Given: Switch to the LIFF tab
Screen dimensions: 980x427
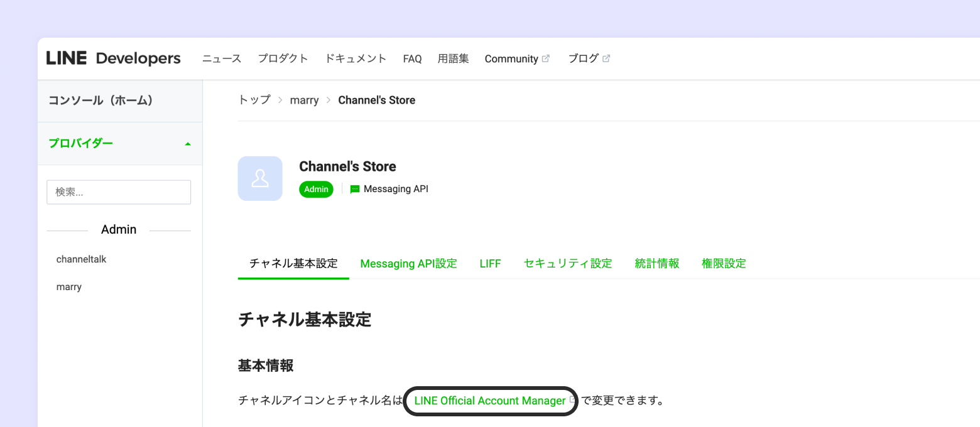Looking at the screenshot, I should click(x=491, y=264).
